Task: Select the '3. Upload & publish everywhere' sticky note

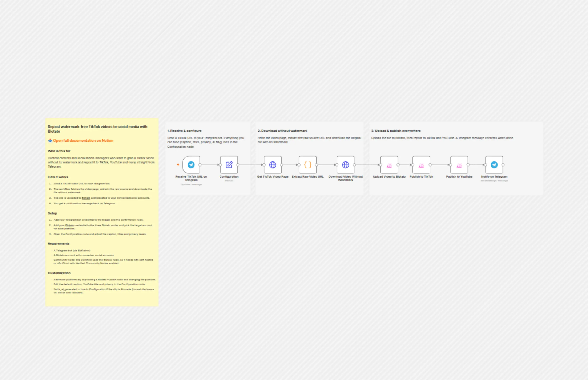Action: coord(456,158)
